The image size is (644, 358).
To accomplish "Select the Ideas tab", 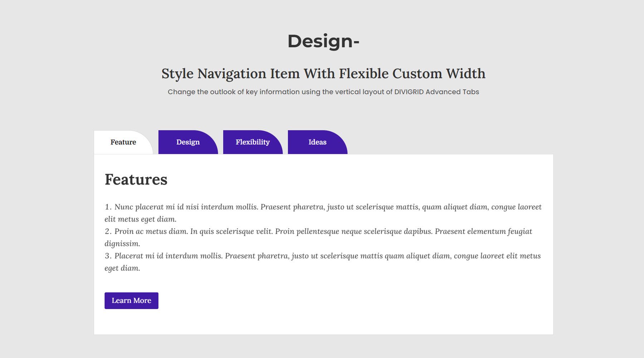I will click(317, 142).
